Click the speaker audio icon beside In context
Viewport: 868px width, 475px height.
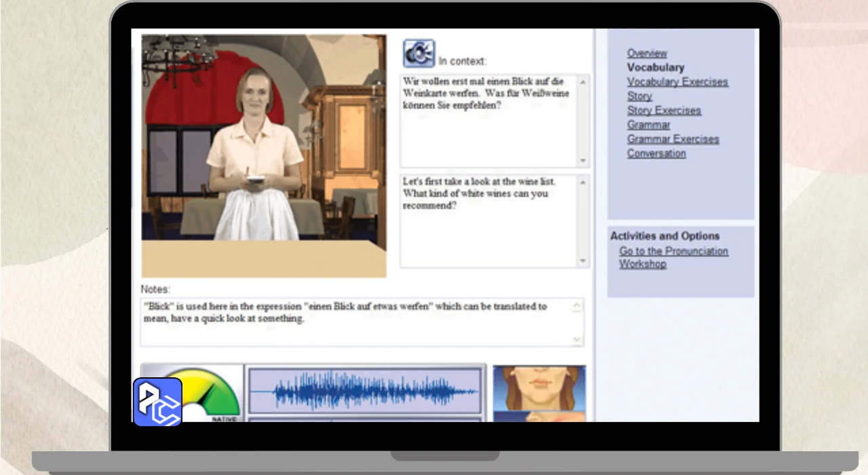pyautogui.click(x=418, y=53)
